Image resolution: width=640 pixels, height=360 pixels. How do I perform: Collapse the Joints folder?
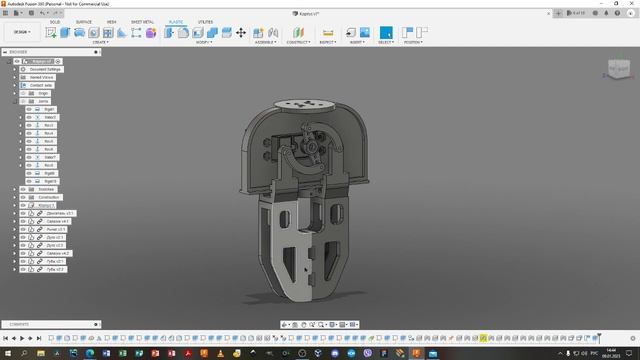(x=15, y=101)
